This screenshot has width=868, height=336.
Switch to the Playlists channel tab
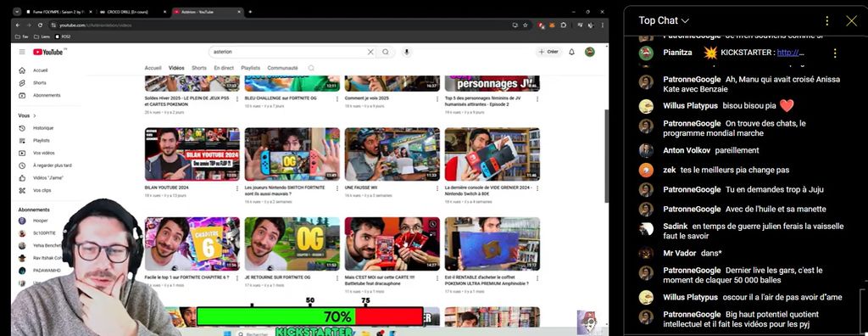[x=250, y=68]
